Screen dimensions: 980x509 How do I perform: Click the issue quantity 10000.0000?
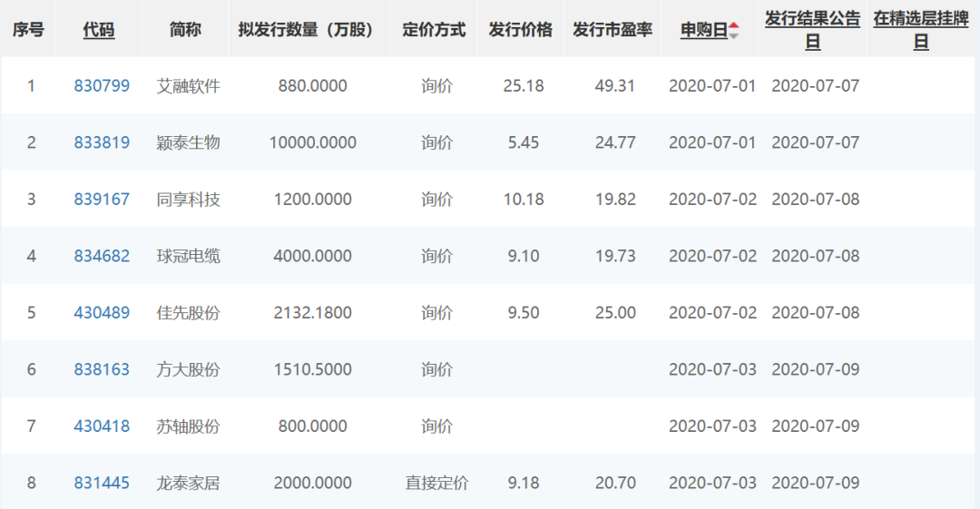[312, 142]
